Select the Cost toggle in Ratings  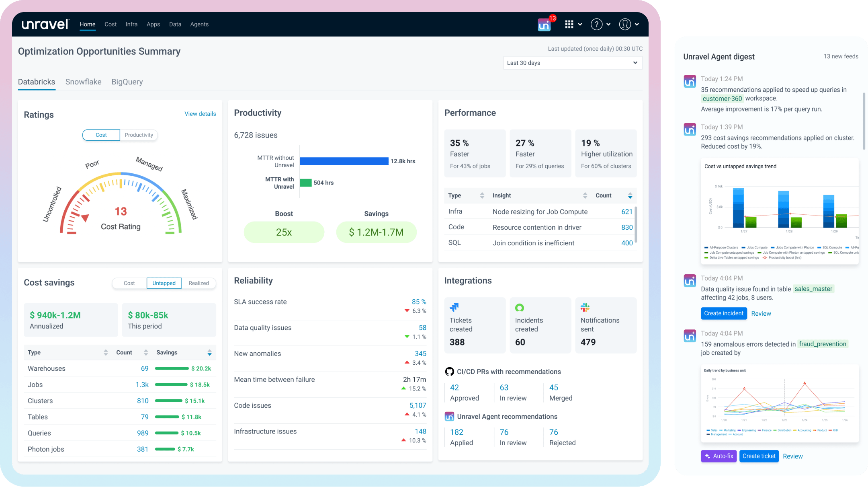[101, 135]
